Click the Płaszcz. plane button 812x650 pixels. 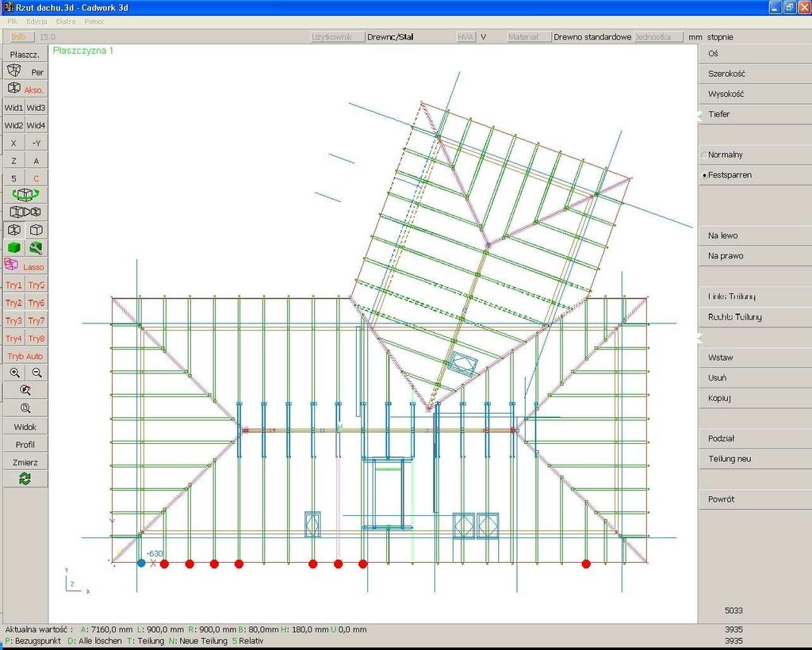[x=25, y=54]
